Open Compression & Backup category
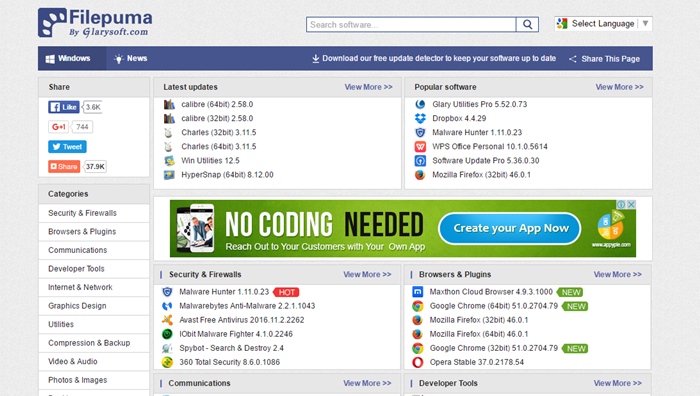The height and width of the screenshot is (396, 700). (x=89, y=343)
